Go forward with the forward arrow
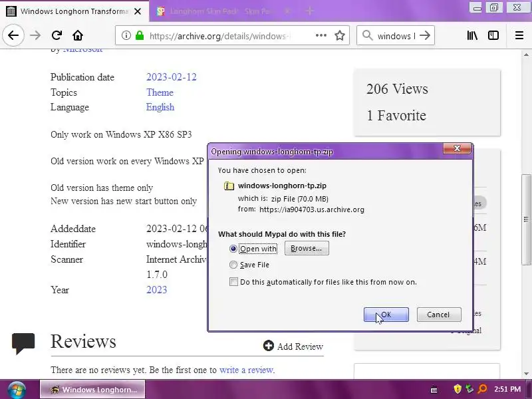532x399 pixels. click(35, 35)
